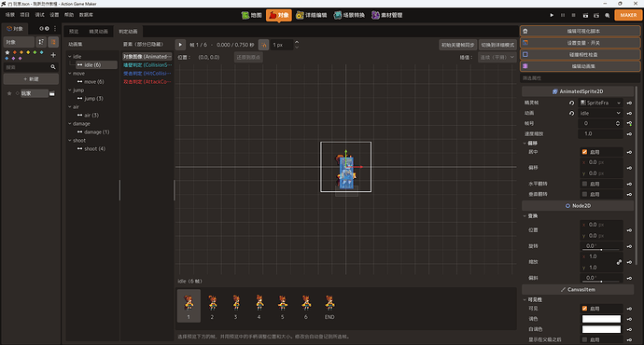Play the animation preview
Screen dimensions: 644x345
180,45
